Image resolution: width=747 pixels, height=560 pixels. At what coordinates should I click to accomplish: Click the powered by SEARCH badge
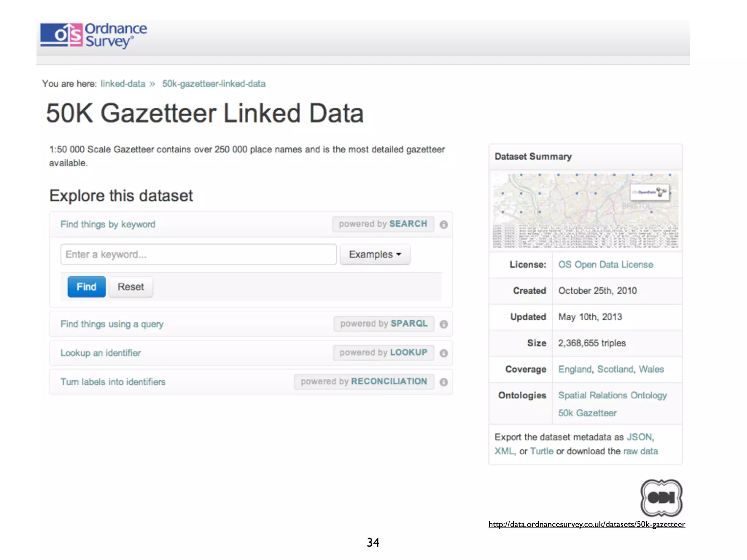(383, 224)
